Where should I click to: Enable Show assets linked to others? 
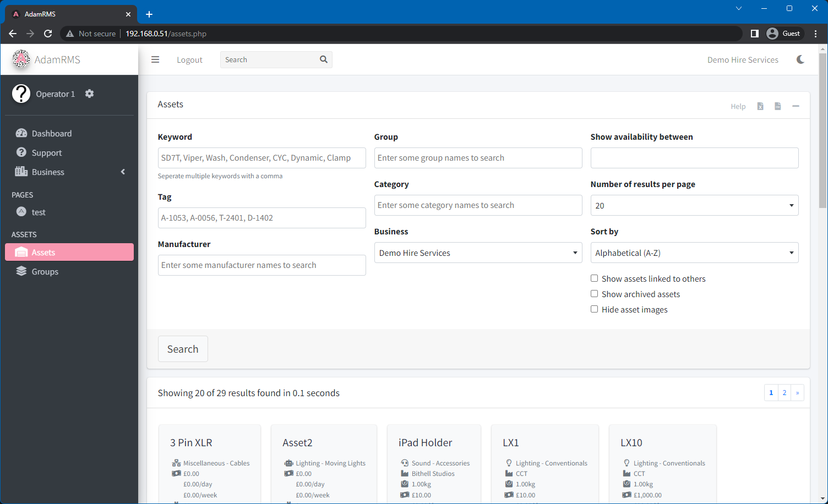point(594,278)
